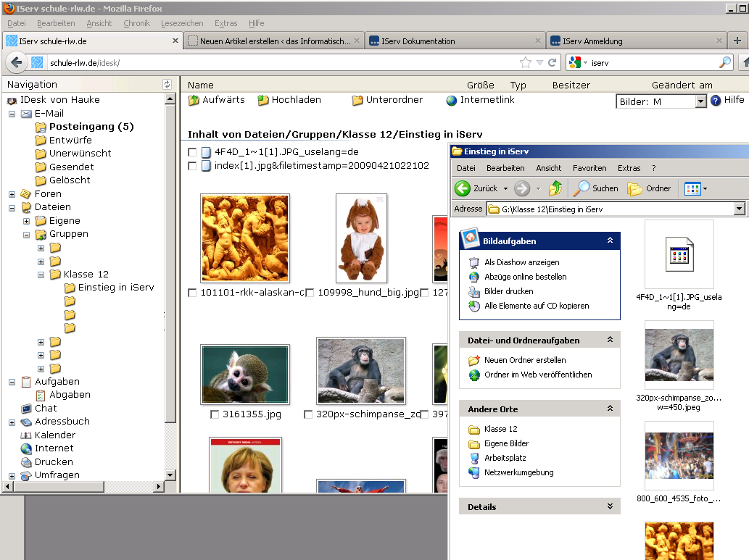Click the Hochladen upload icon

point(263,100)
